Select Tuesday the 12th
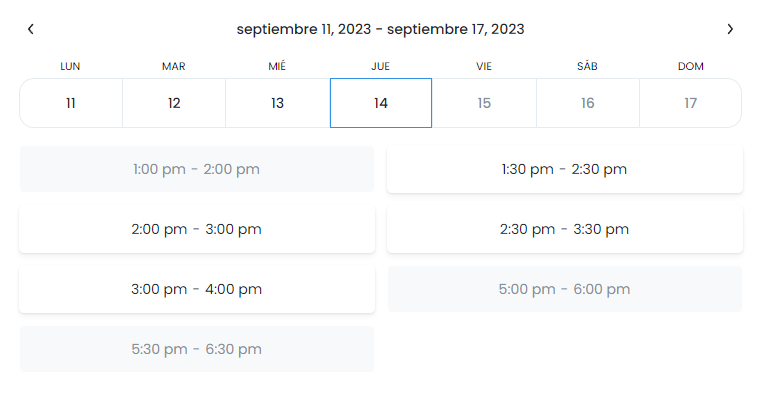 174,103
